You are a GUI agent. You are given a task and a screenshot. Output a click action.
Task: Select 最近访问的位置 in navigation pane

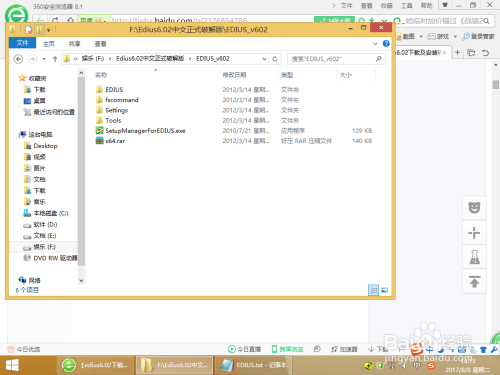tap(49, 112)
